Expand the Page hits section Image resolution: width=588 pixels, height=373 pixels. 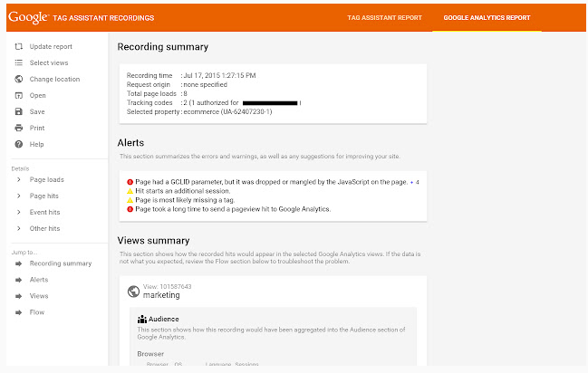tap(19, 196)
